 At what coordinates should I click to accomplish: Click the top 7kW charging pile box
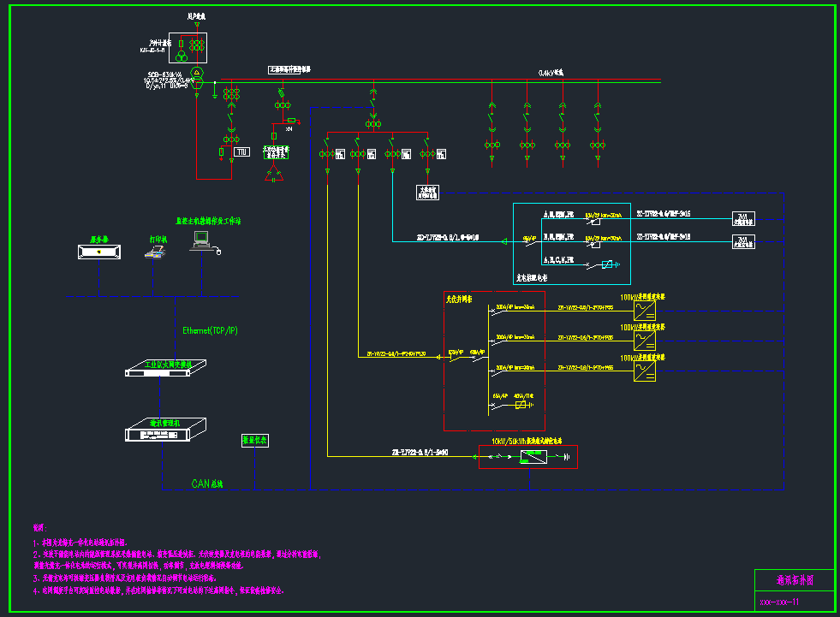coord(742,216)
